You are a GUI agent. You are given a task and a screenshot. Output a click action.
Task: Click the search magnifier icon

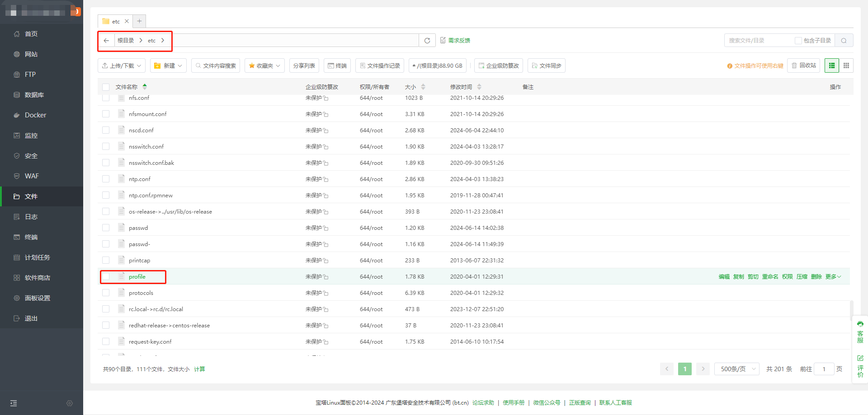pos(844,41)
